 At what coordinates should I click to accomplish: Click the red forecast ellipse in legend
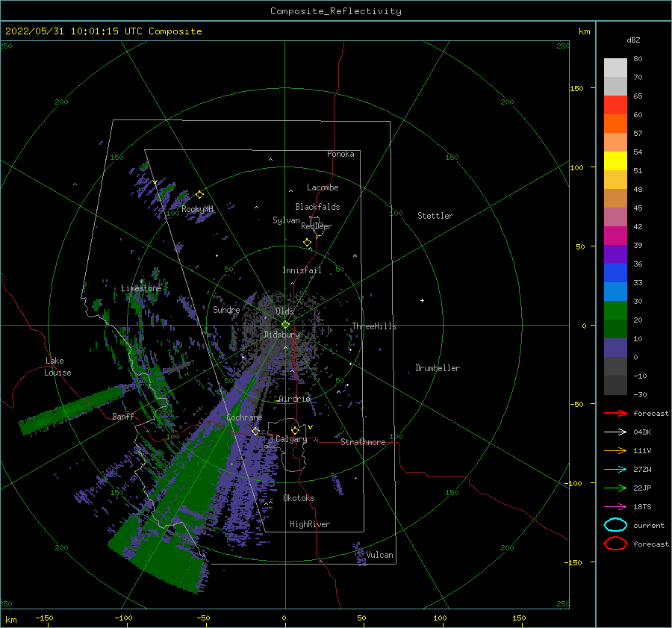(x=615, y=544)
